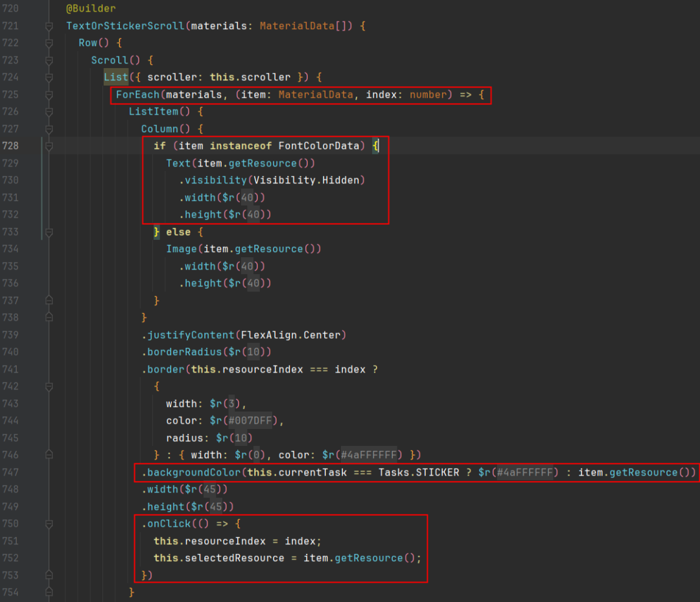The height and width of the screenshot is (602, 700).
Task: Click fold end marker on line 753
Action: pos(49,575)
